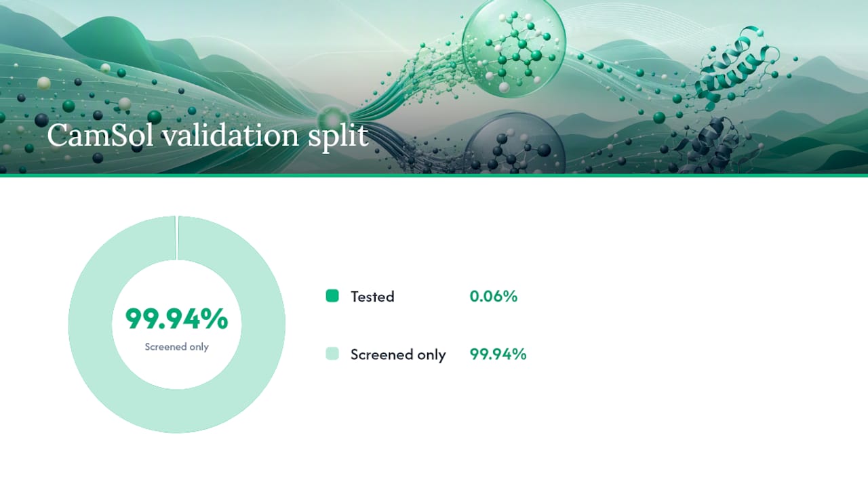Click the "CamSol validation split" title
This screenshot has width=868, height=488.
(x=208, y=136)
